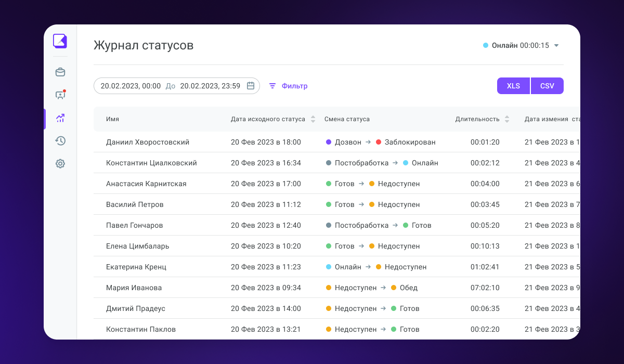Select the Даниил Хворостовский row
Viewport: 624px width, 364px height.
(337, 142)
